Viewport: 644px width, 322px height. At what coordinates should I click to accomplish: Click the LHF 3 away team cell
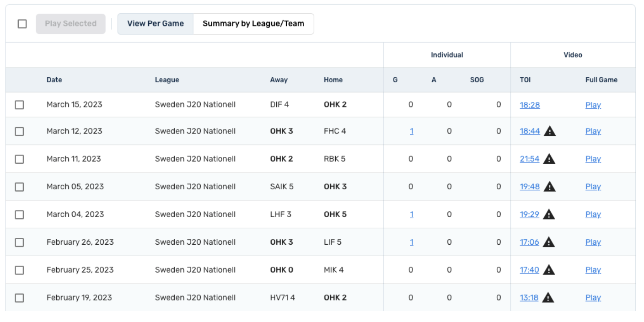[x=281, y=215]
